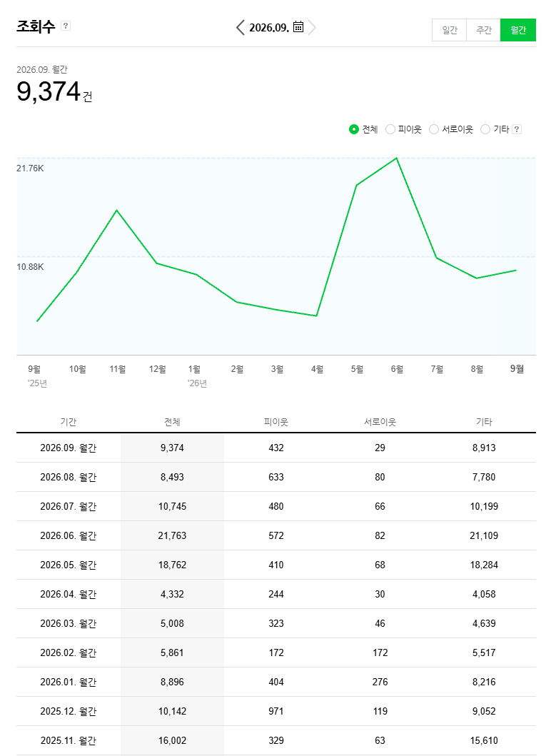
Task: Select the 전체 radio button
Action: tap(354, 129)
